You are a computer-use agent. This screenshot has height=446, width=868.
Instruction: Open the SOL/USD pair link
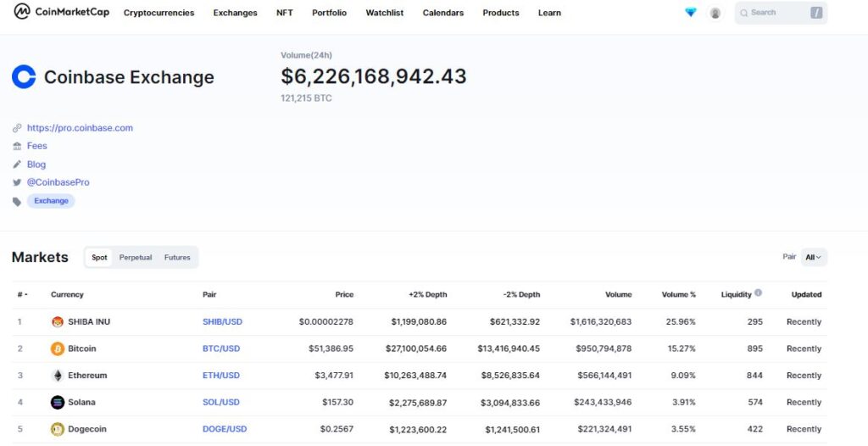coord(221,402)
